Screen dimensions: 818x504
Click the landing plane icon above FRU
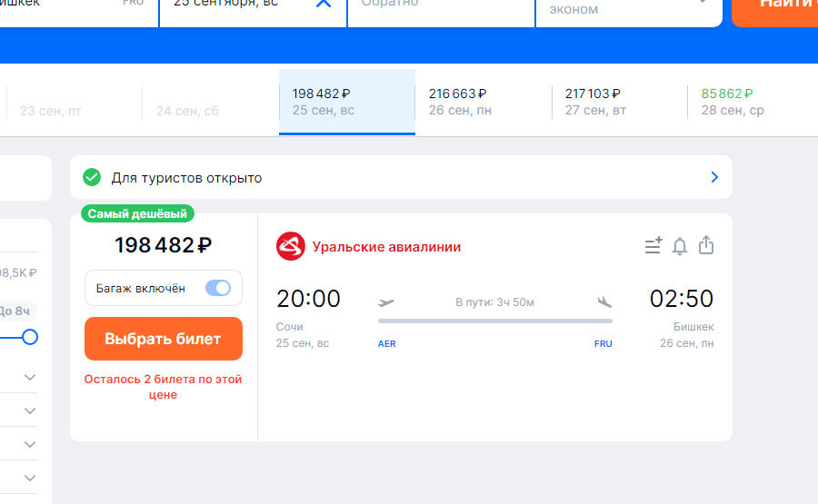point(604,302)
